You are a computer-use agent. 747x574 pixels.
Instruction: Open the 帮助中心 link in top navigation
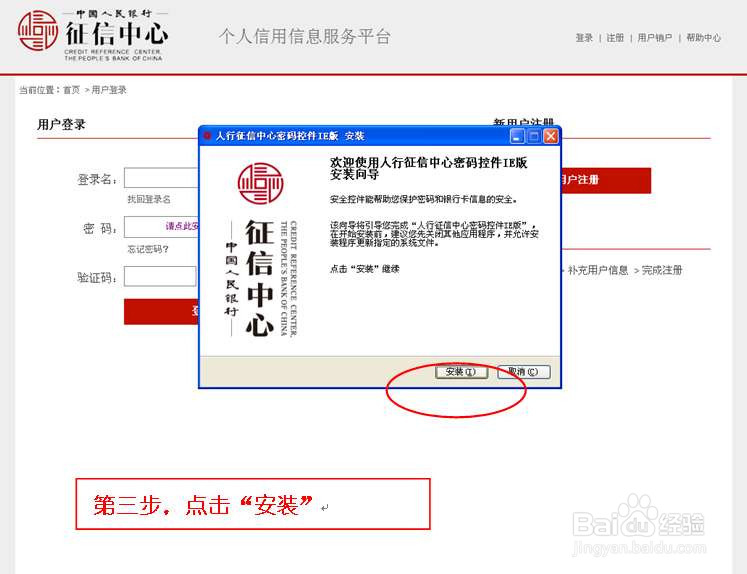(x=703, y=38)
